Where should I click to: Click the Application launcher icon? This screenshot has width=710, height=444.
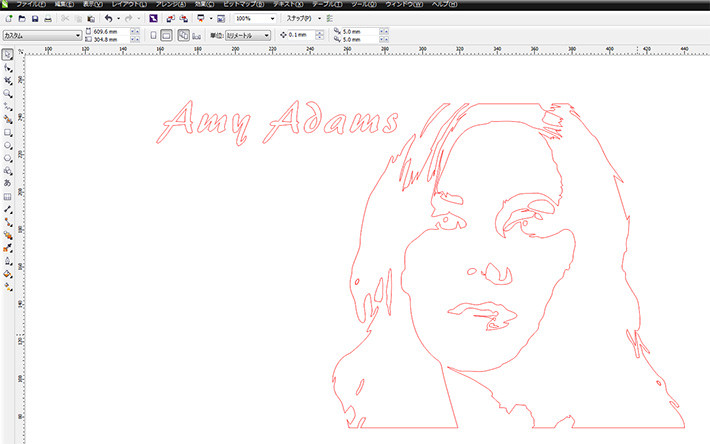point(201,19)
